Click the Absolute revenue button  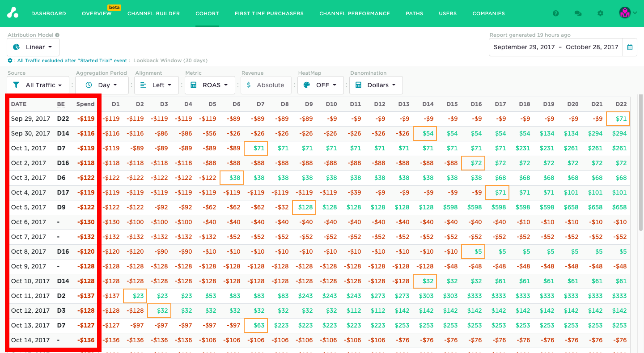pyautogui.click(x=266, y=85)
